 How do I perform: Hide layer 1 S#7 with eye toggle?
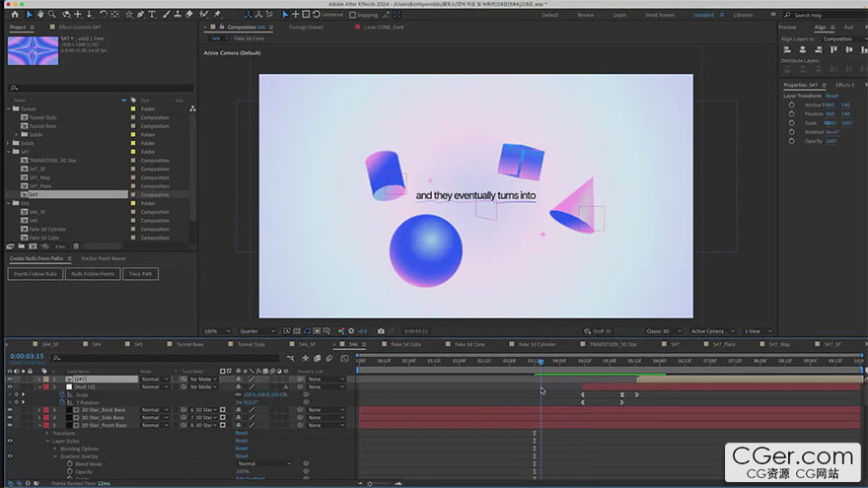pyautogui.click(x=10, y=379)
